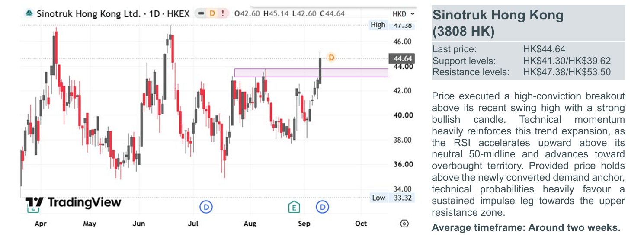
Task: Click the Aug label on time axis
Action: (x=250, y=224)
